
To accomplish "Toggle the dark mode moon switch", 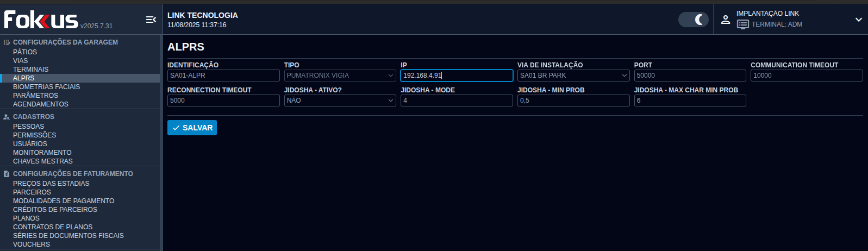I will (694, 20).
